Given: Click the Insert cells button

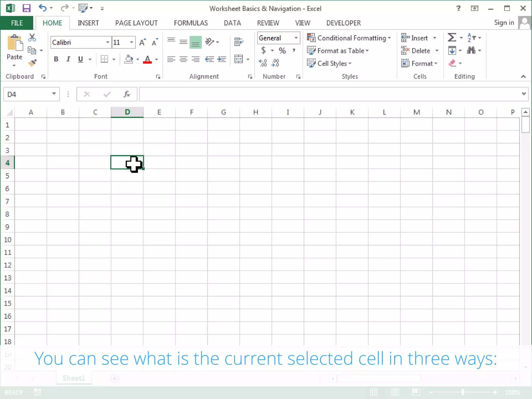Looking at the screenshot, I should tap(415, 38).
